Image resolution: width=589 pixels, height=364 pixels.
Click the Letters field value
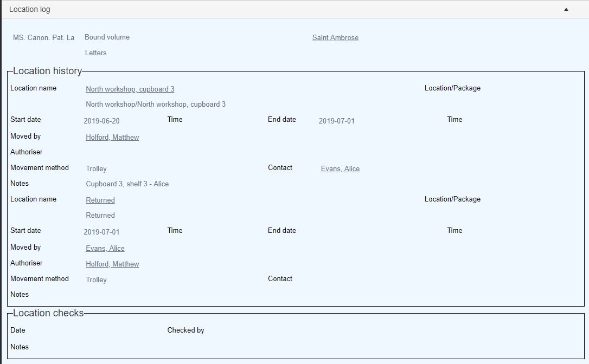tap(95, 53)
